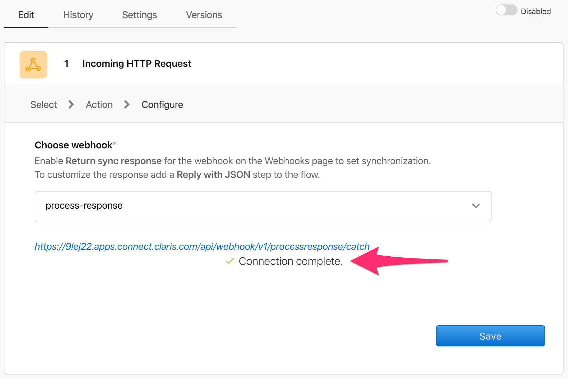Click the dropdown chevron arrow for process-response

pyautogui.click(x=476, y=206)
